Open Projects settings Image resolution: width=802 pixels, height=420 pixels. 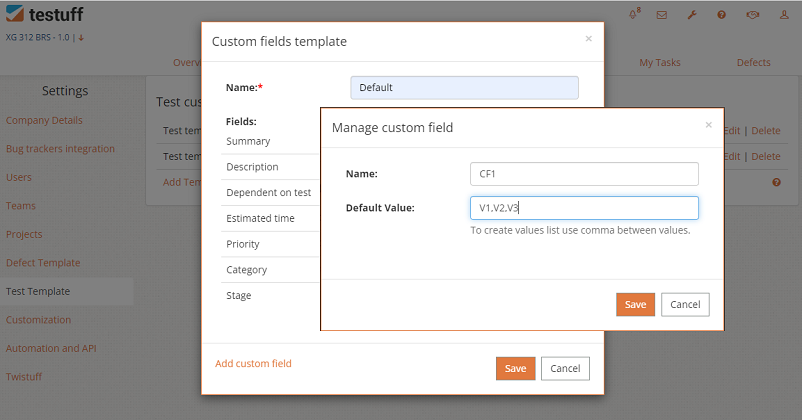pos(24,234)
